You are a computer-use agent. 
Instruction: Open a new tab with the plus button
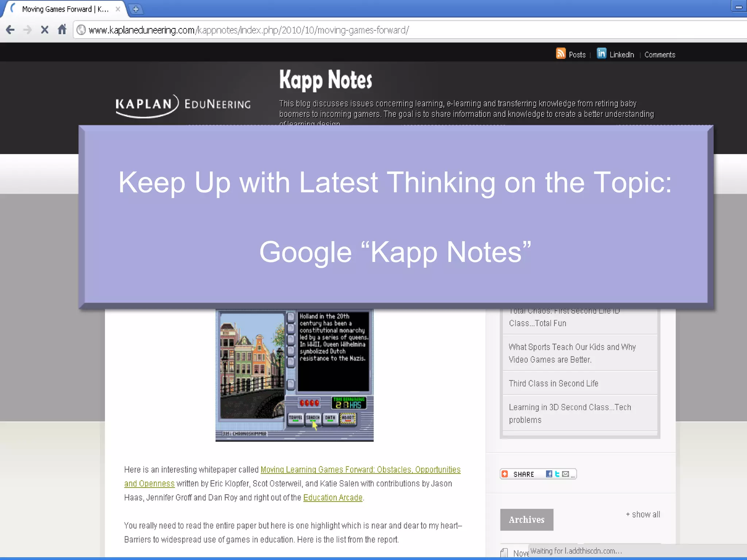pos(136,9)
